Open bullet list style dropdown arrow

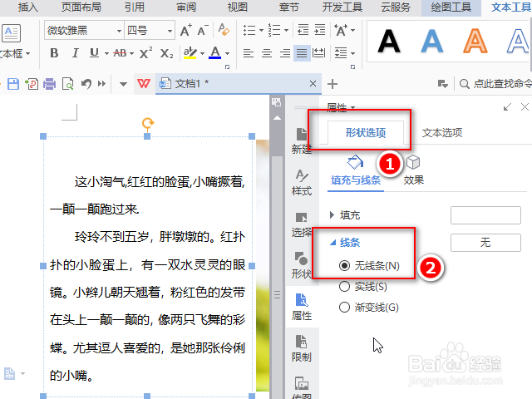[x=261, y=31]
